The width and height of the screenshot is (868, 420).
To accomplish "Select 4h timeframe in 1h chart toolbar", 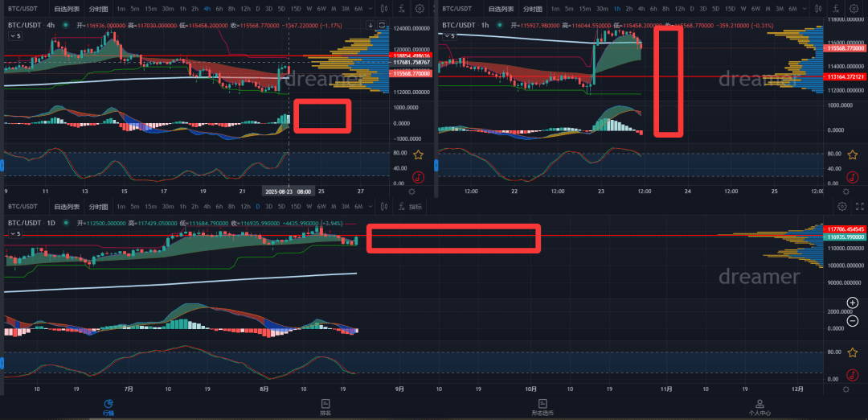I will 641,9.
